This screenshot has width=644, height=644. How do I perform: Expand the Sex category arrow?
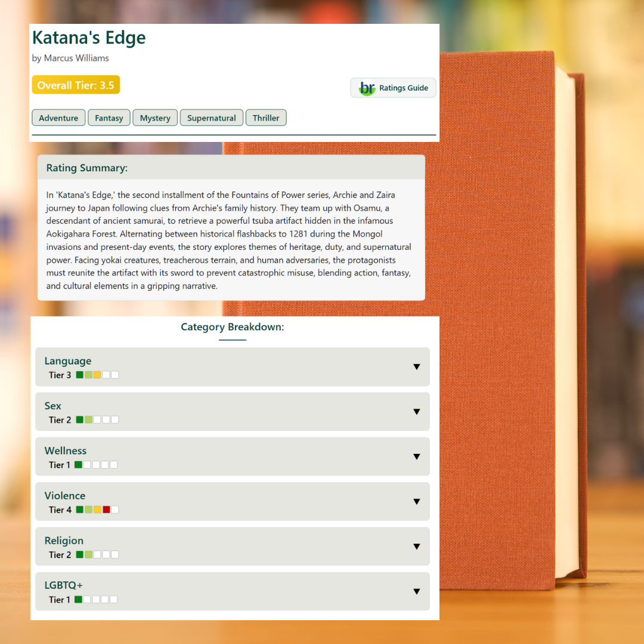(x=417, y=412)
